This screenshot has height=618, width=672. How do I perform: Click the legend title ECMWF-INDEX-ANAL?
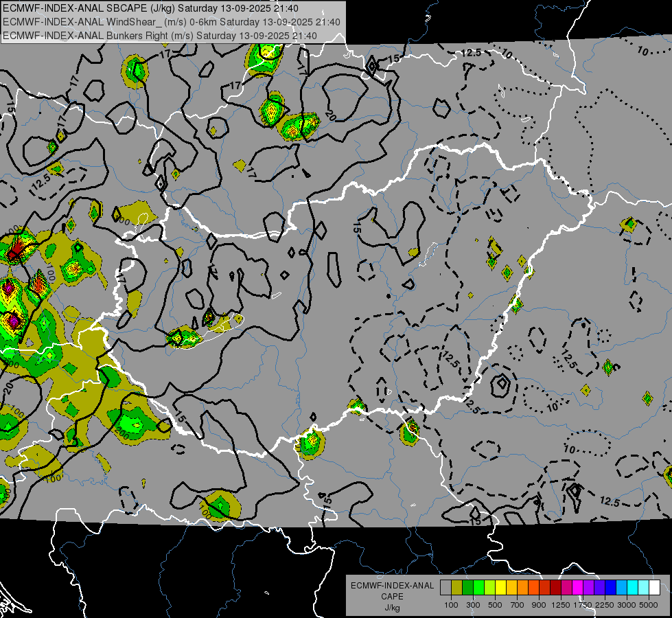tap(392, 586)
